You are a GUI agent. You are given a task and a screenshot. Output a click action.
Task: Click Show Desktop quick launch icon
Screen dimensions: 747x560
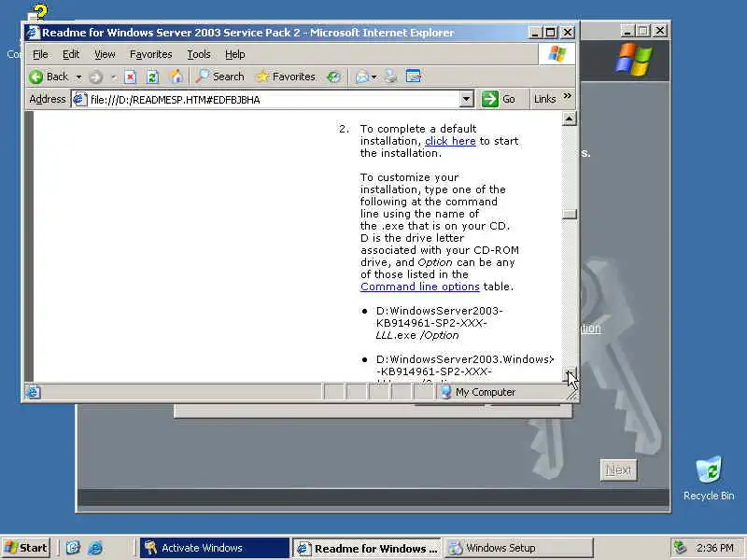(73, 548)
